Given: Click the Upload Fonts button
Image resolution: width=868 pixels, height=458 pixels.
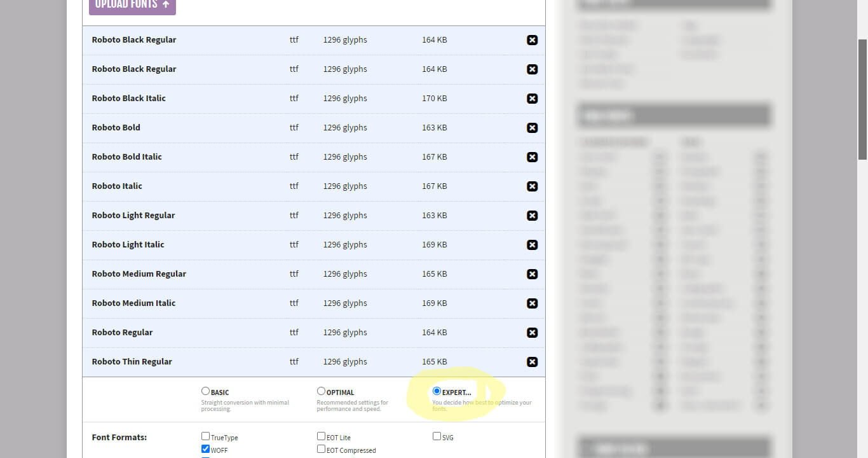Looking at the screenshot, I should coord(132,5).
